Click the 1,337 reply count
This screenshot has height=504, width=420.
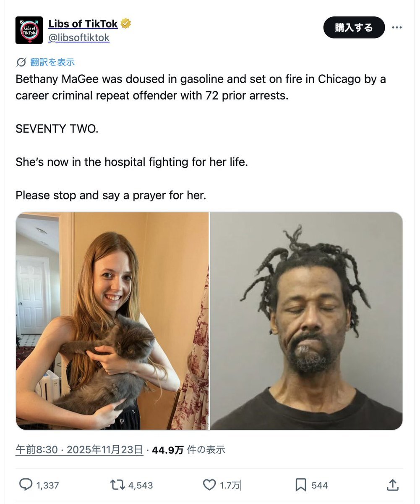(47, 486)
